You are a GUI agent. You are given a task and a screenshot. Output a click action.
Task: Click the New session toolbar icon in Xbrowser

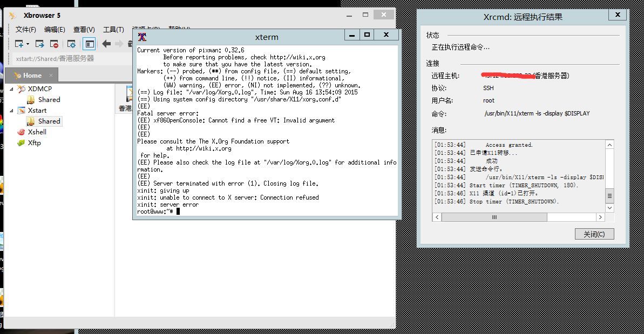pos(19,44)
